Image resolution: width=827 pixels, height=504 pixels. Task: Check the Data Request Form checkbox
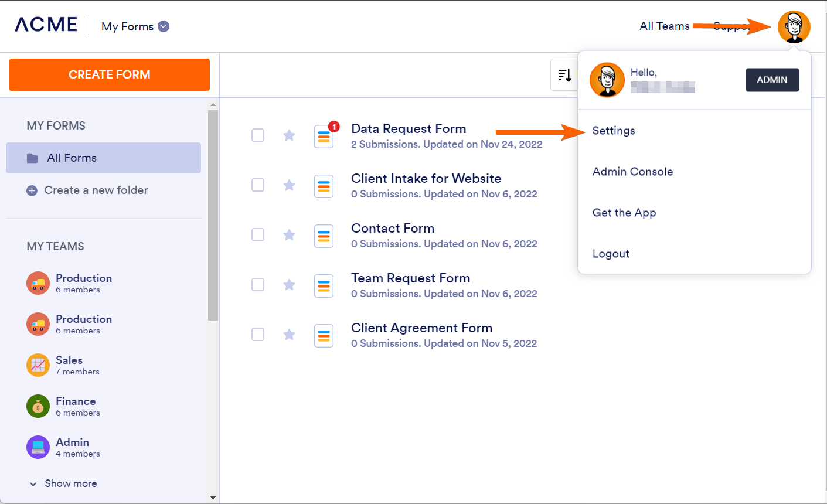pos(258,135)
